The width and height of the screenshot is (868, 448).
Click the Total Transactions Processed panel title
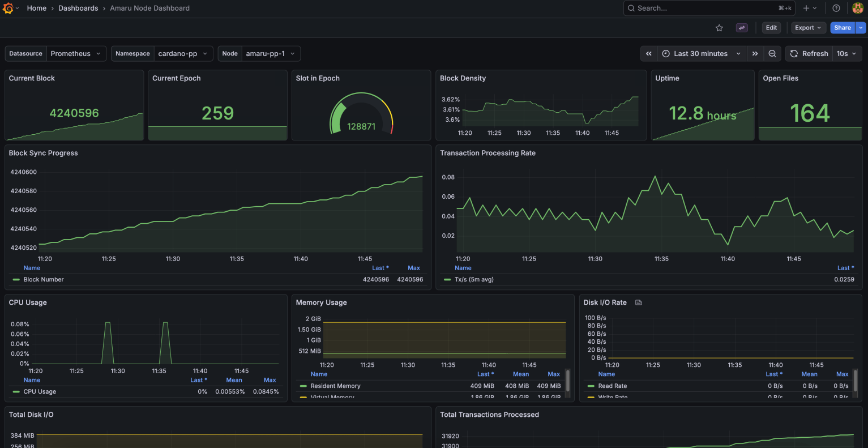click(489, 415)
